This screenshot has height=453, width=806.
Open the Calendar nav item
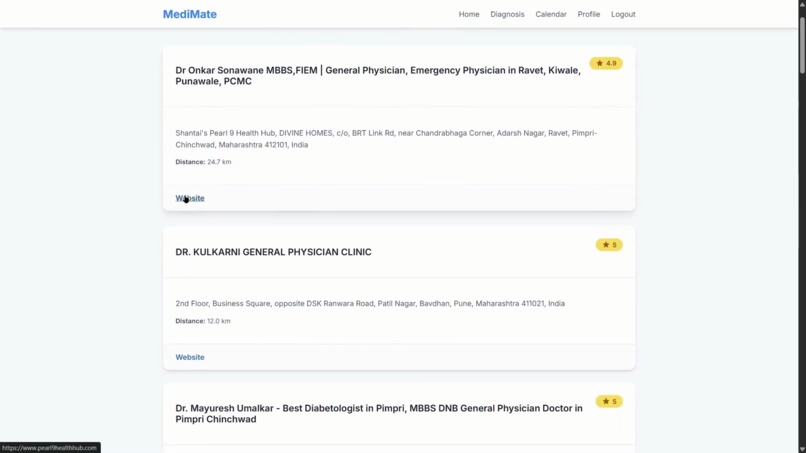[551, 14]
